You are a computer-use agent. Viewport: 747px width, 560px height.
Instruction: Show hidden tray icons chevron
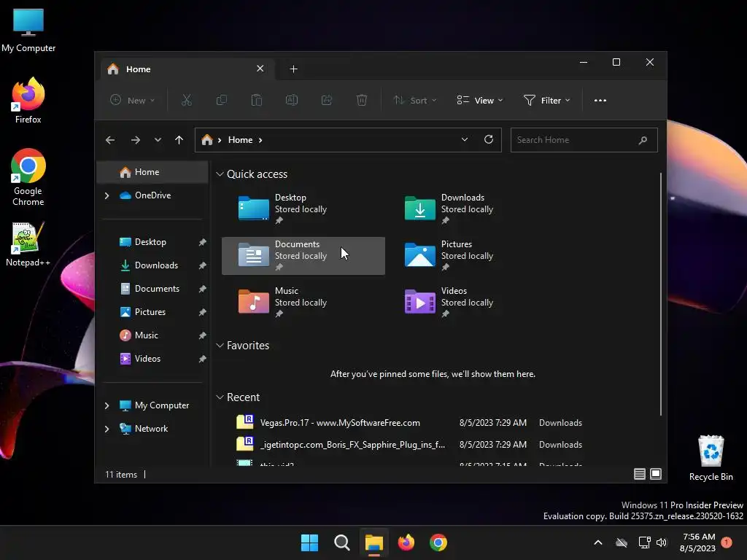click(x=598, y=542)
